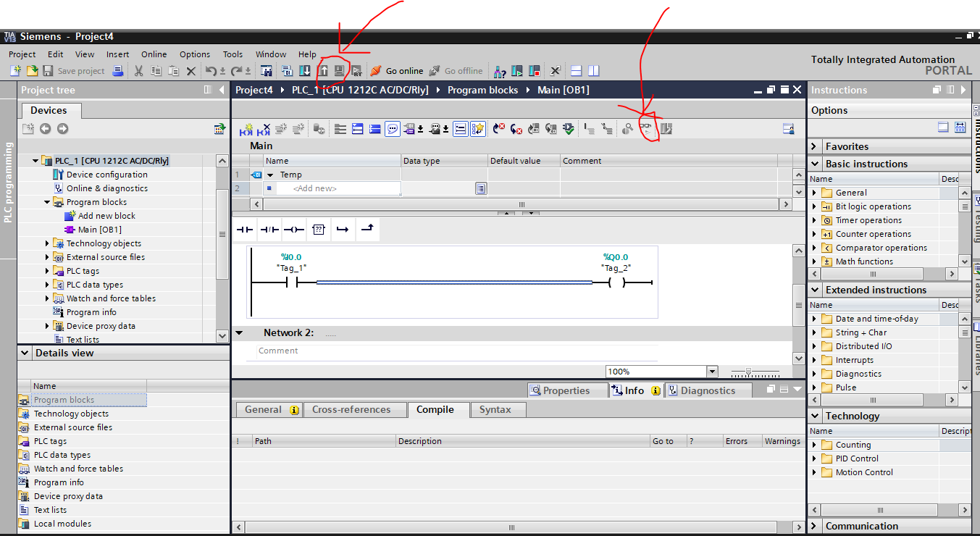Viewport: 980px width, 536px height.
Task: Insert network icon in editor toolbar
Action: point(246,129)
